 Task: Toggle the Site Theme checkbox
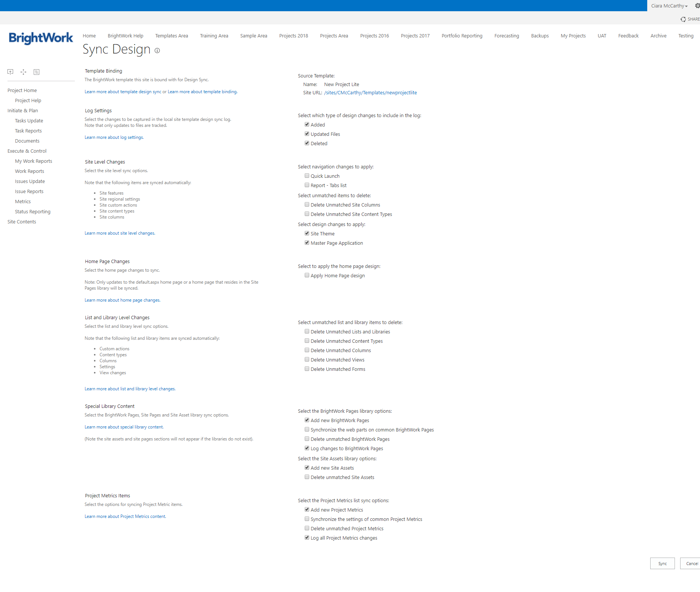[x=307, y=233]
